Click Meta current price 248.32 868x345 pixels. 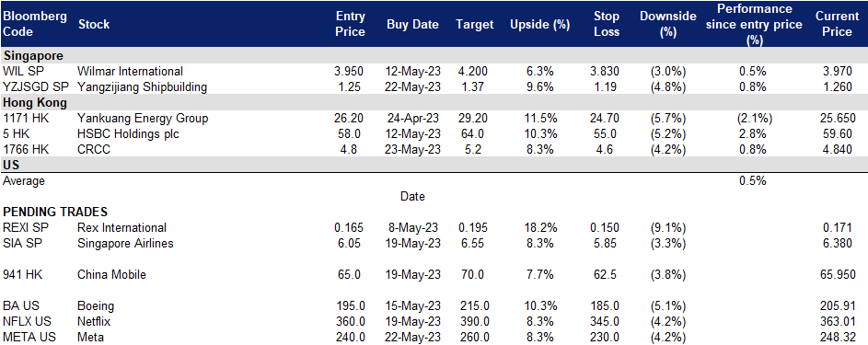click(837, 337)
